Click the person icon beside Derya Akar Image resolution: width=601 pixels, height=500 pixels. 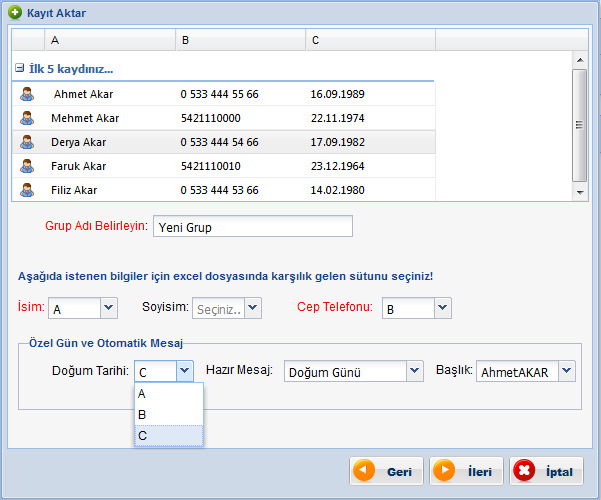click(27, 142)
